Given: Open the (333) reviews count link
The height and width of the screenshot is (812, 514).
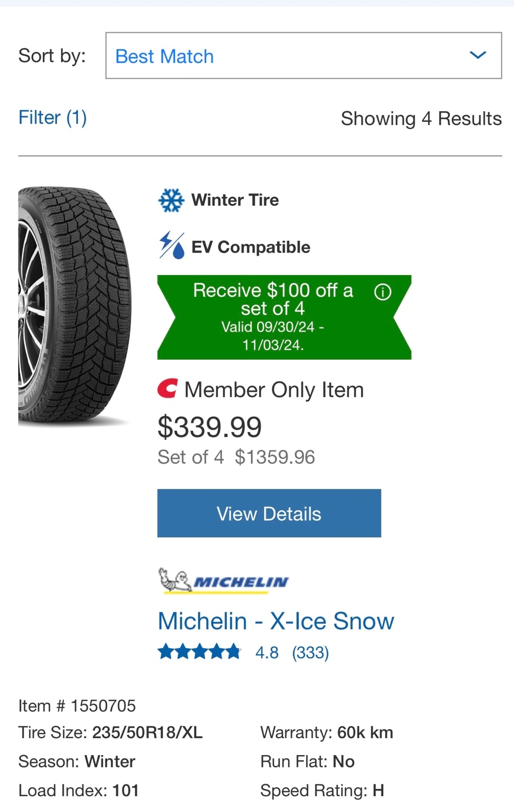Looking at the screenshot, I should pos(310,652).
